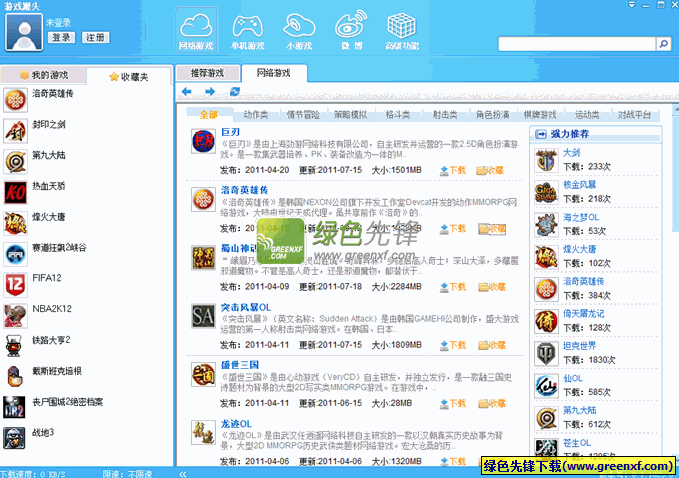Open the 洛奇英雄传 title link in list

coord(244,190)
